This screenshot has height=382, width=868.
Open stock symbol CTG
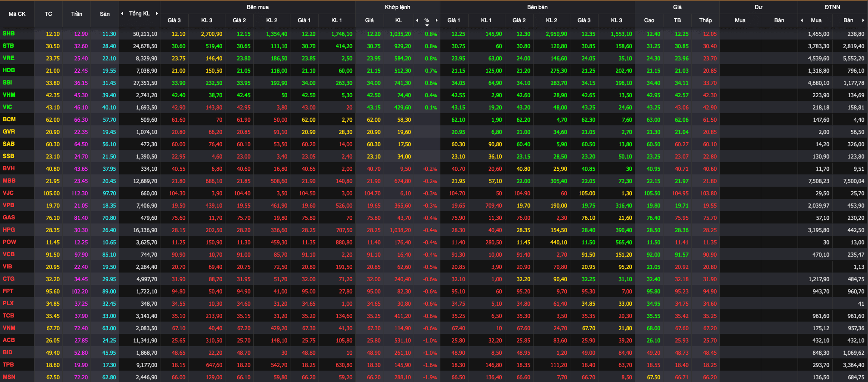pyautogui.click(x=9, y=279)
